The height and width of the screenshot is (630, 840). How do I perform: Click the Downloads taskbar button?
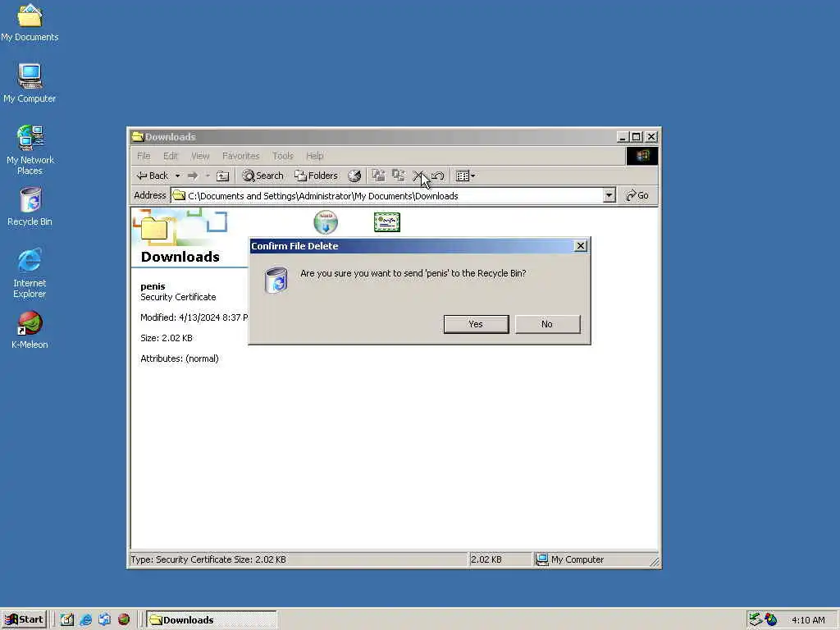pyautogui.click(x=212, y=620)
